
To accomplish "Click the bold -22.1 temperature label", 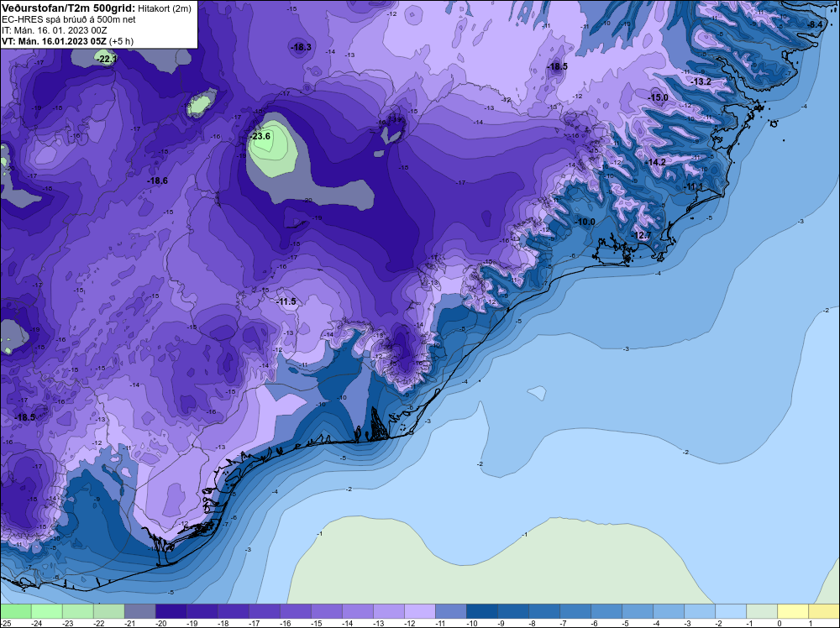I will (x=107, y=60).
